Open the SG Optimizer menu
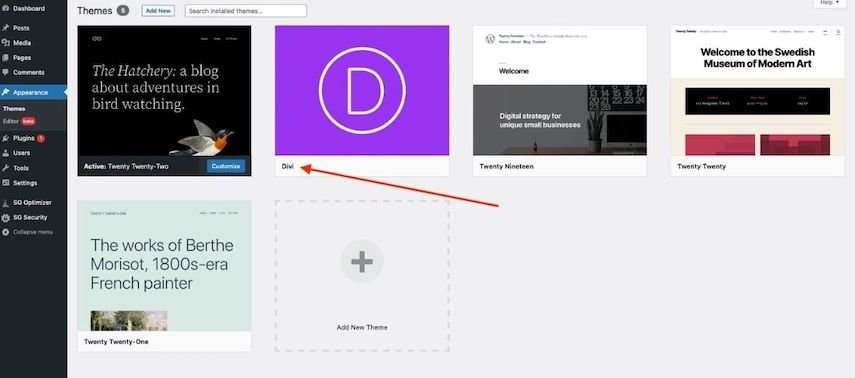Image resolution: width=855 pixels, height=378 pixels. [33, 202]
